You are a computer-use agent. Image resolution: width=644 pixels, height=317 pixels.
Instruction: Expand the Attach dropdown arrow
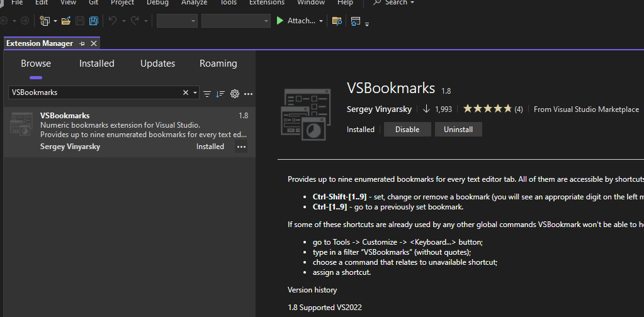(x=321, y=21)
